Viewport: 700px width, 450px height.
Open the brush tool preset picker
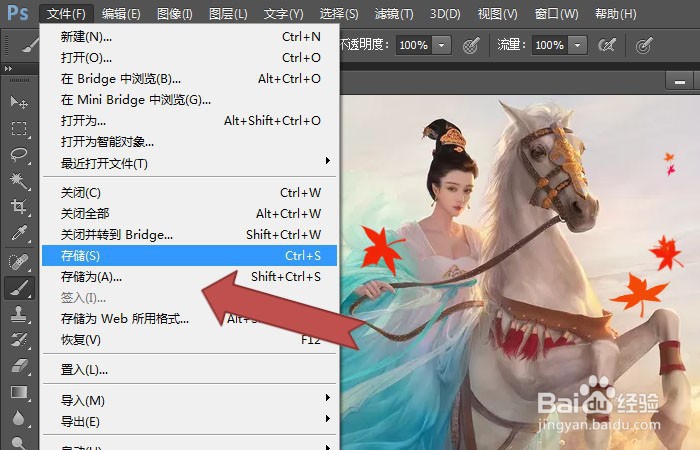(x=29, y=45)
